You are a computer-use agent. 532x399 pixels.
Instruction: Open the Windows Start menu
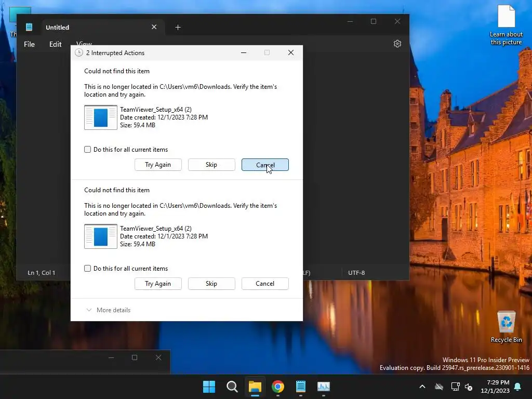[x=209, y=387]
